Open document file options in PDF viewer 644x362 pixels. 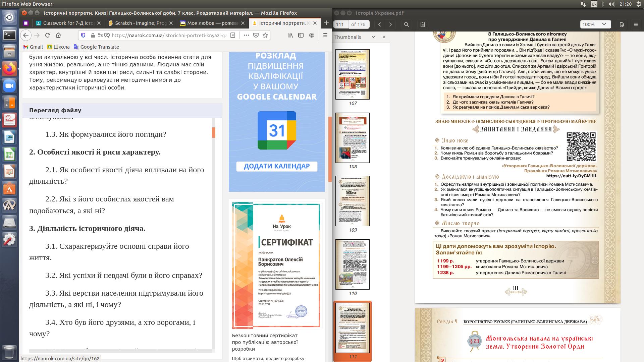click(622, 24)
